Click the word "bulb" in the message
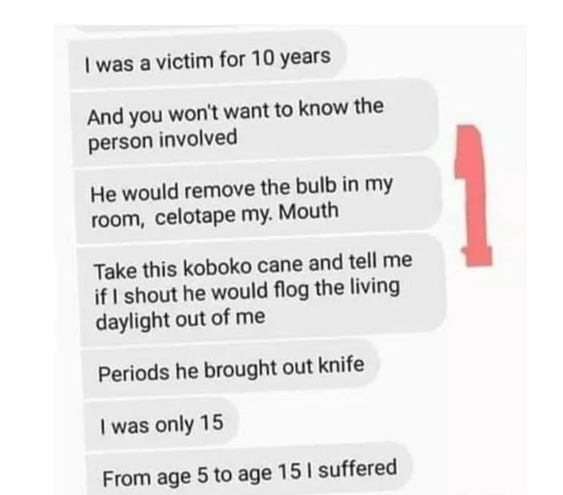The height and width of the screenshot is (495, 563). point(316,187)
